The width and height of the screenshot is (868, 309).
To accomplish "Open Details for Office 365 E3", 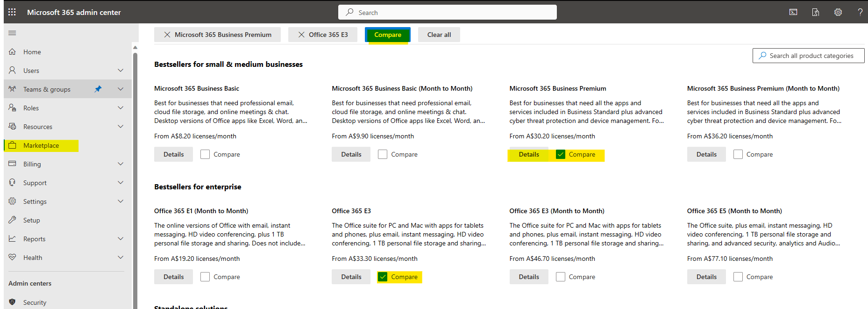I will [351, 277].
